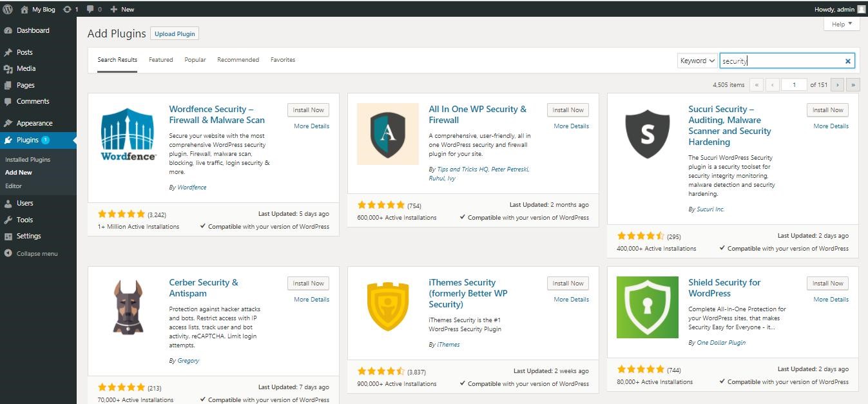
Task: Expand the Help panel
Action: [x=840, y=24]
